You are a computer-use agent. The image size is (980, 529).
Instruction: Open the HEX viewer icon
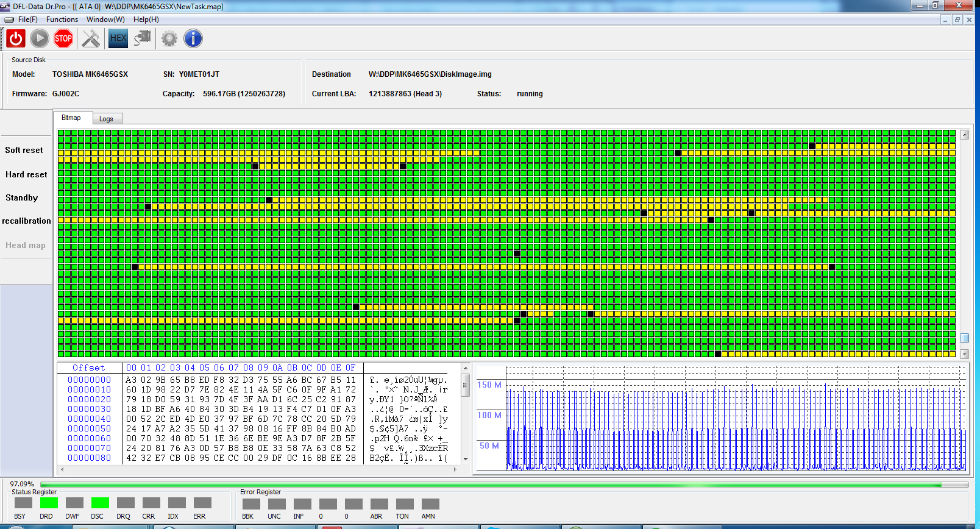pos(118,38)
